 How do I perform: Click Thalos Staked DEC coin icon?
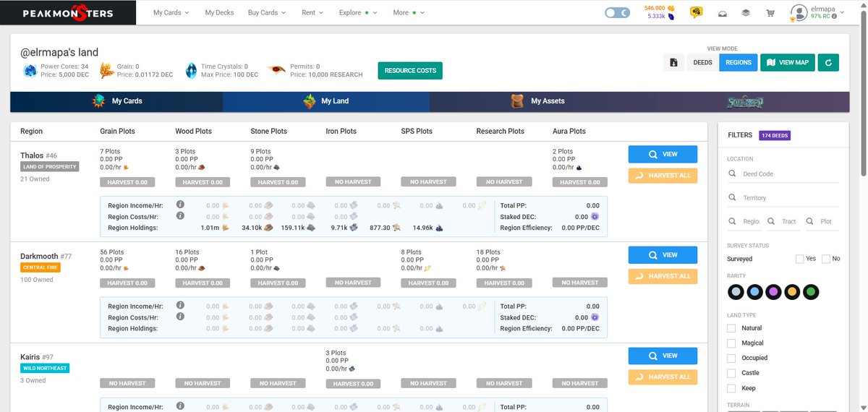point(595,216)
